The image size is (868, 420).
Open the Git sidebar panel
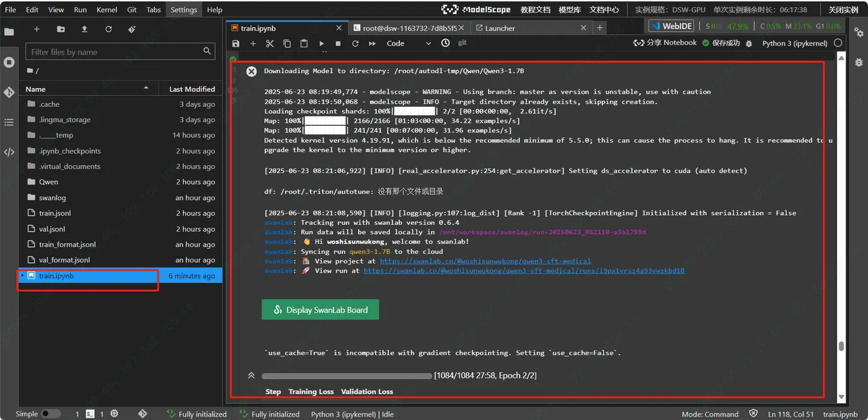pos(9,92)
